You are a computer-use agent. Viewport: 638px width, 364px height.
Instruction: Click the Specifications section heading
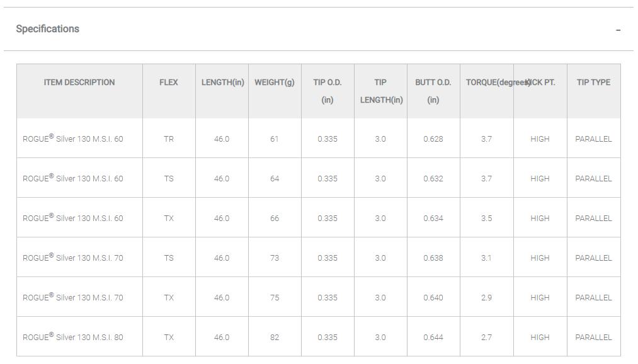(48, 29)
